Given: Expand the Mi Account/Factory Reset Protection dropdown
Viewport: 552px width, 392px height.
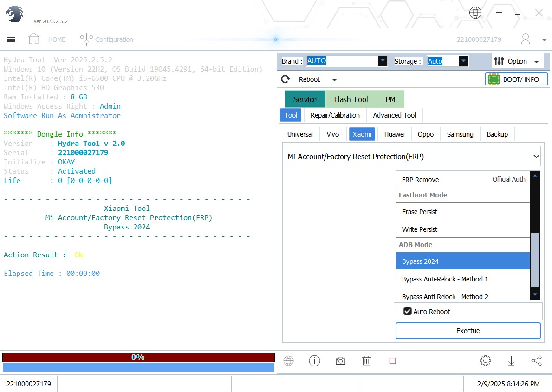Looking at the screenshot, I should pos(536,157).
